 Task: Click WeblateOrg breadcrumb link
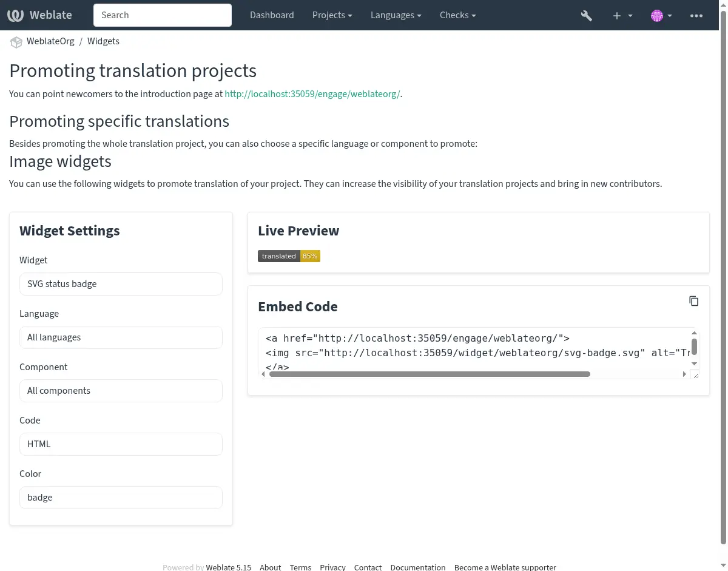click(x=50, y=41)
